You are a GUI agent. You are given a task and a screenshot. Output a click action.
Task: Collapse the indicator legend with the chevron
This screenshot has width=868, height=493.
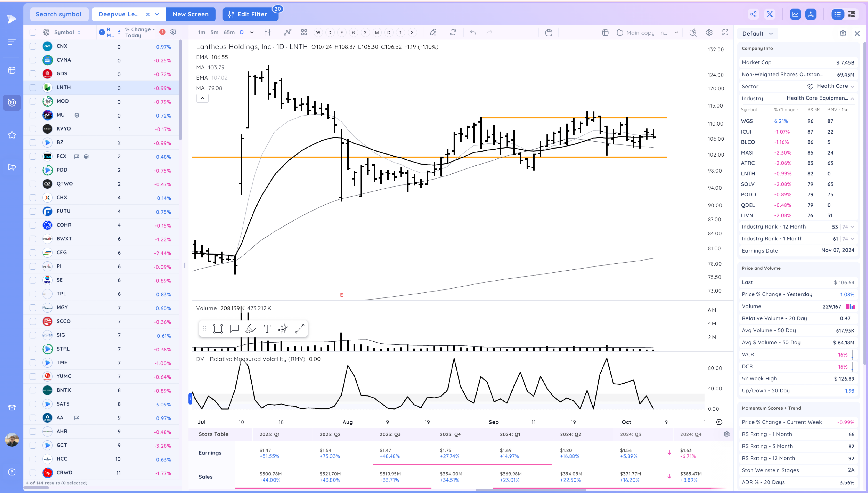(x=202, y=98)
